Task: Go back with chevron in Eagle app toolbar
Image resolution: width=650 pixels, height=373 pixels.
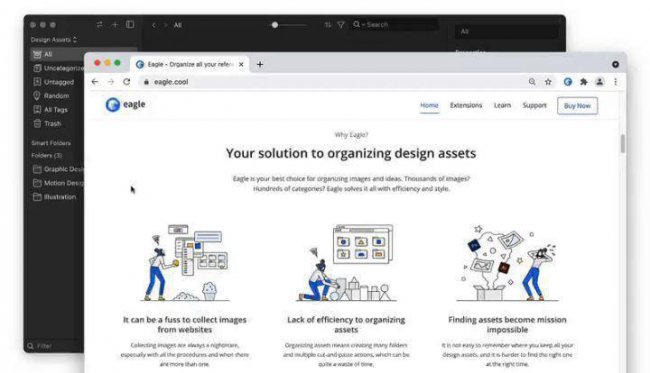Action: [154, 25]
